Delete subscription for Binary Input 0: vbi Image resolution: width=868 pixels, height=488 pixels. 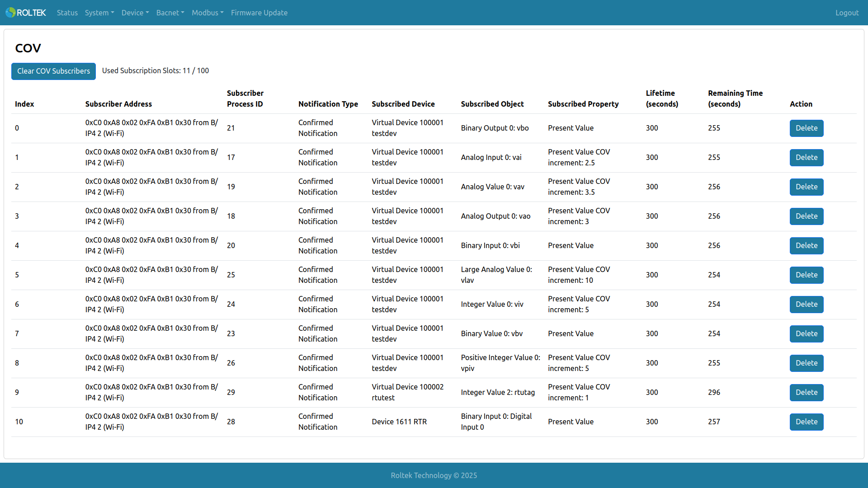point(807,245)
